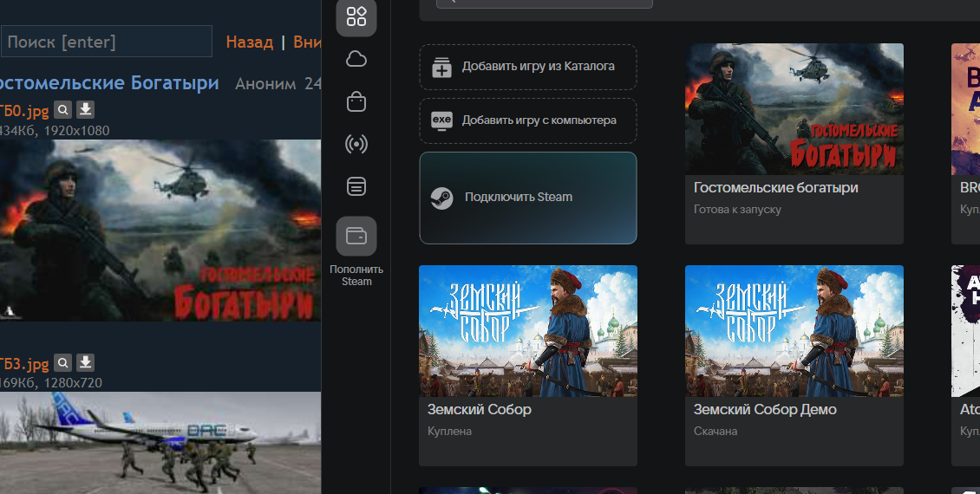Click the Скачана status text

click(715, 431)
